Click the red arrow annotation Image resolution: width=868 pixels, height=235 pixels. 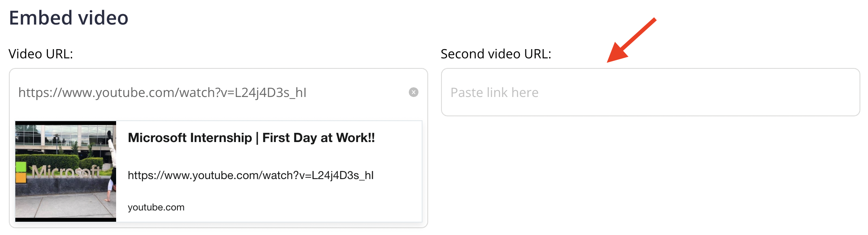click(631, 40)
